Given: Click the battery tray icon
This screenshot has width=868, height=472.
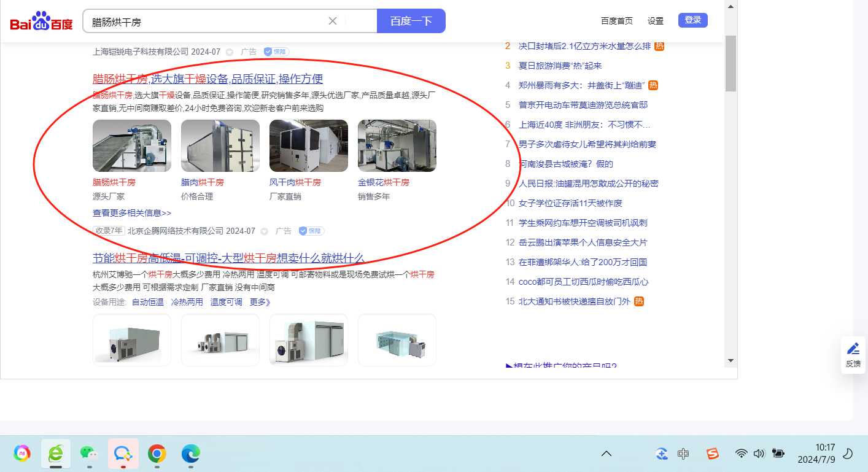Looking at the screenshot, I should (778, 454).
